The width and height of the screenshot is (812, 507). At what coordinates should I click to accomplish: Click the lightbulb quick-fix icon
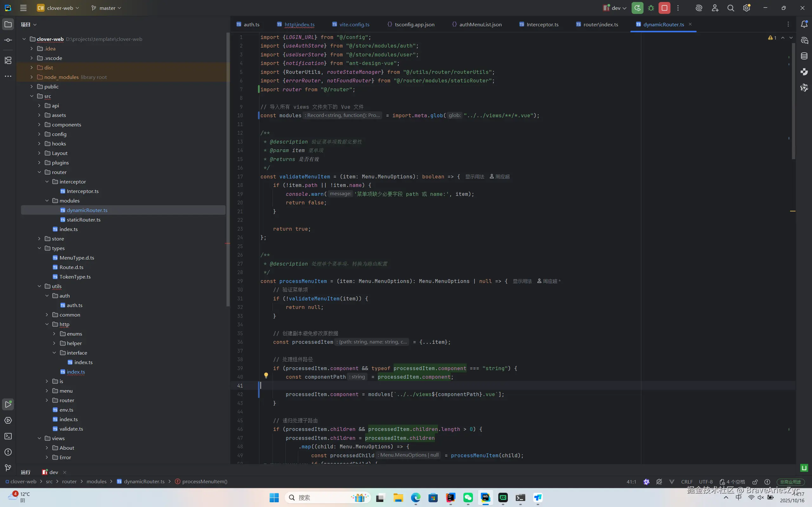pos(266,375)
